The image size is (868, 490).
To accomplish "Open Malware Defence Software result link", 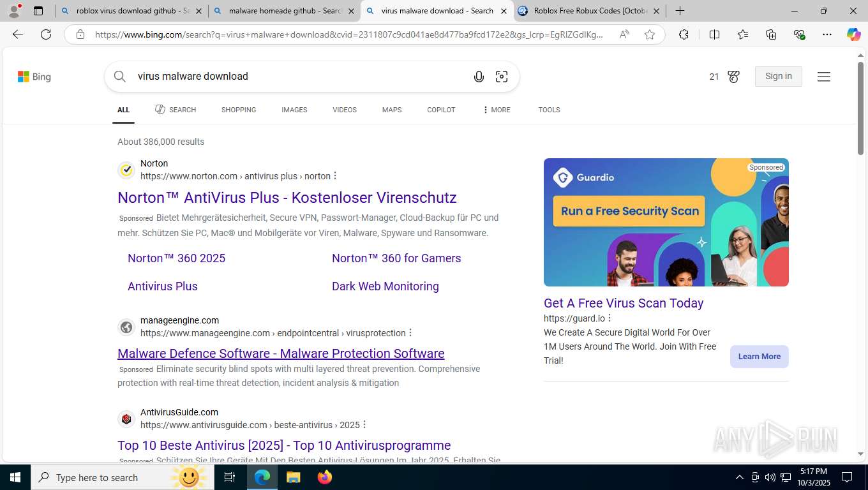I will click(281, 353).
